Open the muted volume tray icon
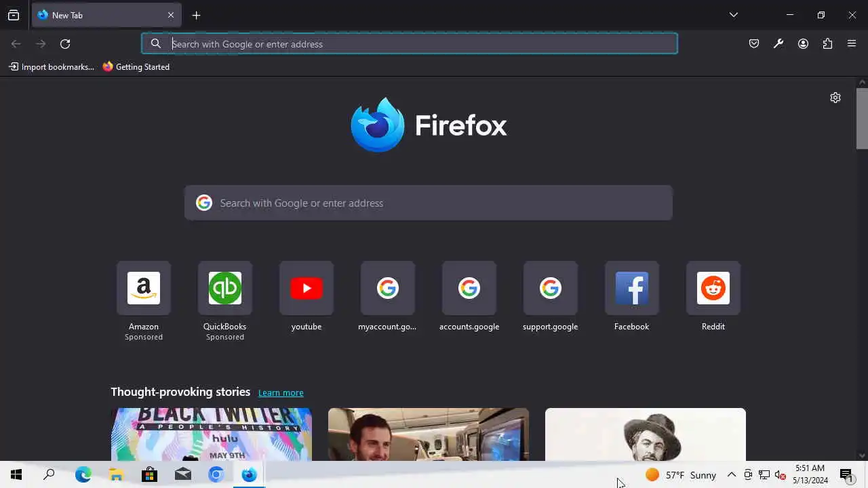868x488 pixels. (x=781, y=475)
